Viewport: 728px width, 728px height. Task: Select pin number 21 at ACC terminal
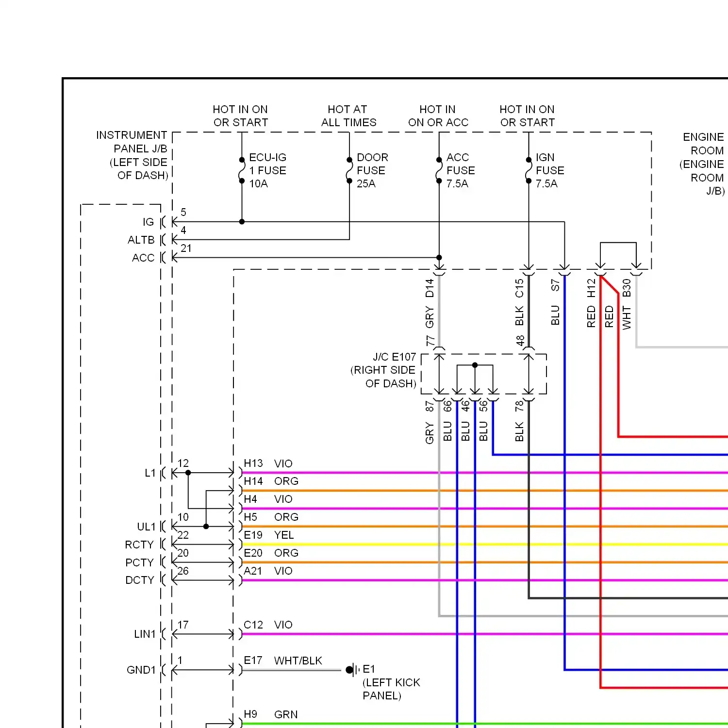[x=186, y=248]
